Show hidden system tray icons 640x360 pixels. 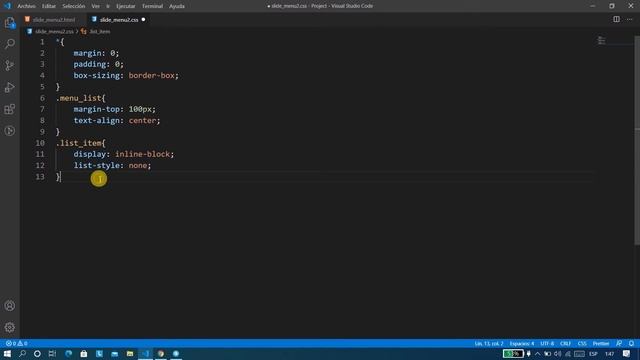click(x=538, y=353)
